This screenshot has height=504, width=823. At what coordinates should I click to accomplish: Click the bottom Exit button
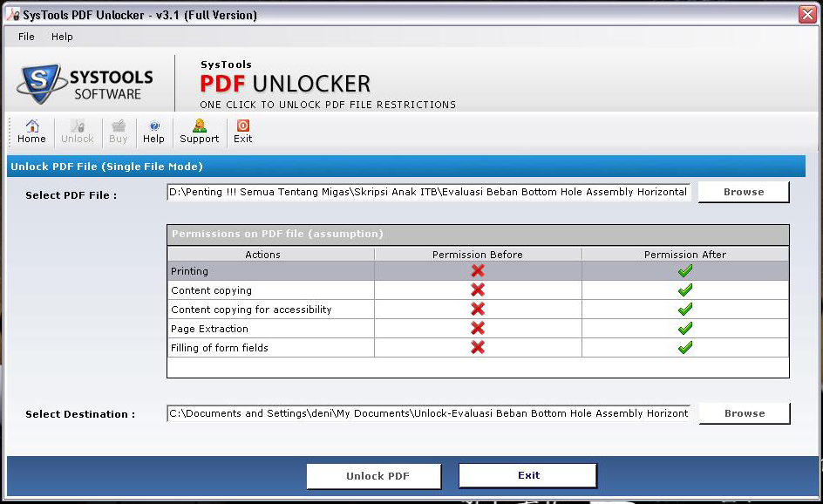(x=528, y=475)
